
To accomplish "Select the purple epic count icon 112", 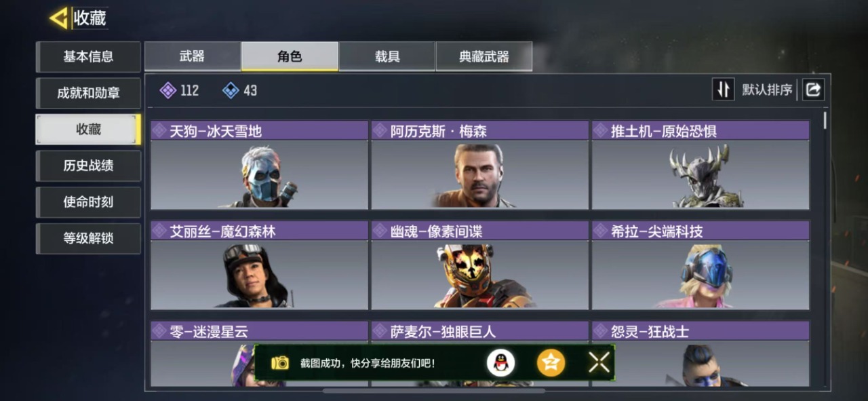I will 168,90.
